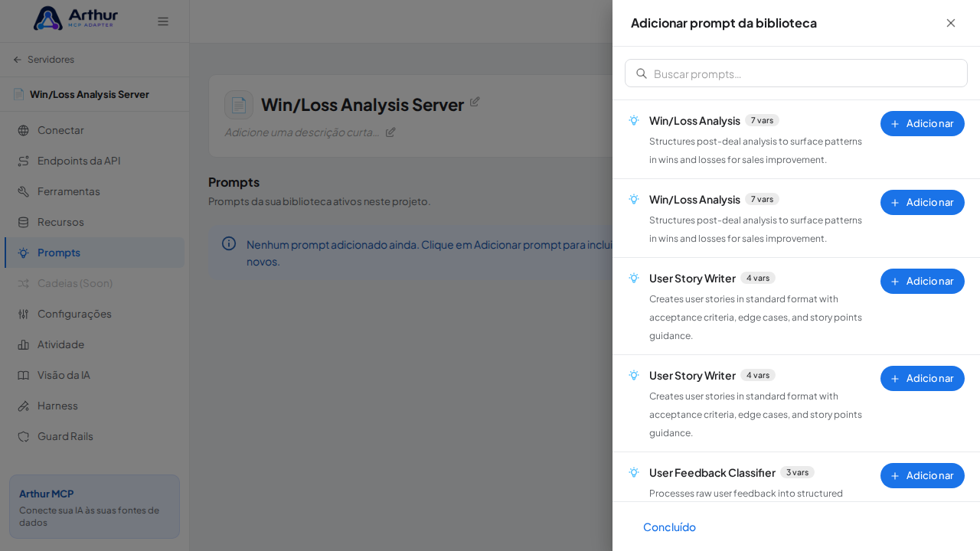Add the User Feedback Classifier prompt

tap(923, 475)
